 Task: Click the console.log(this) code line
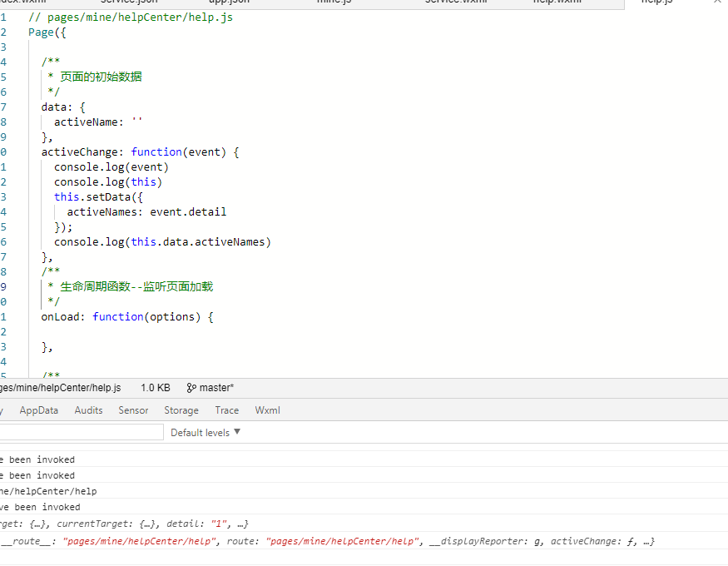[x=108, y=182]
